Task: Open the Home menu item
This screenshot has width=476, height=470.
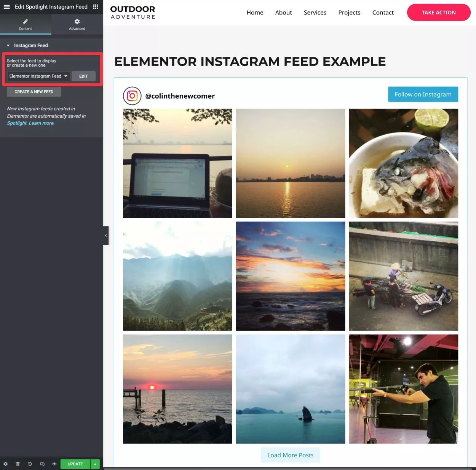Action: [x=255, y=13]
